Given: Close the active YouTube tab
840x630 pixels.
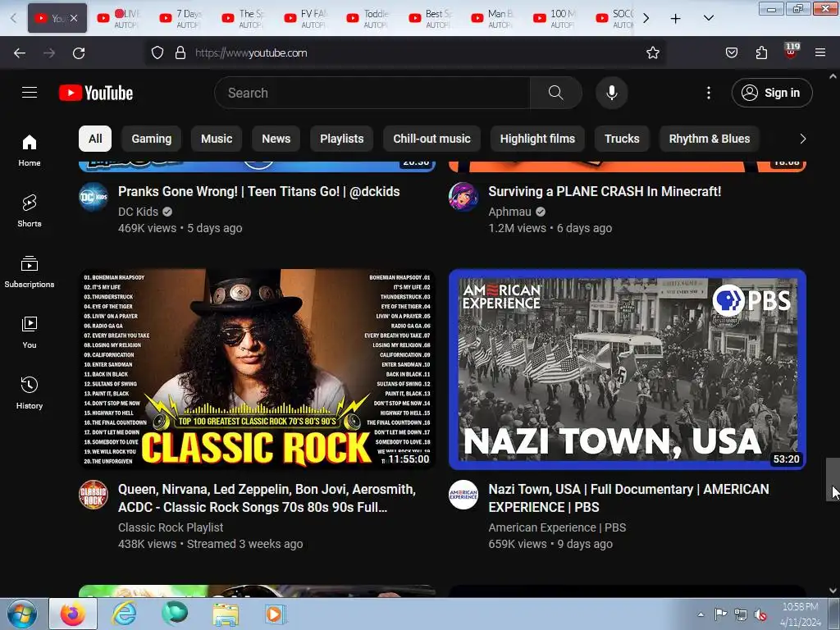Looking at the screenshot, I should pos(74,18).
